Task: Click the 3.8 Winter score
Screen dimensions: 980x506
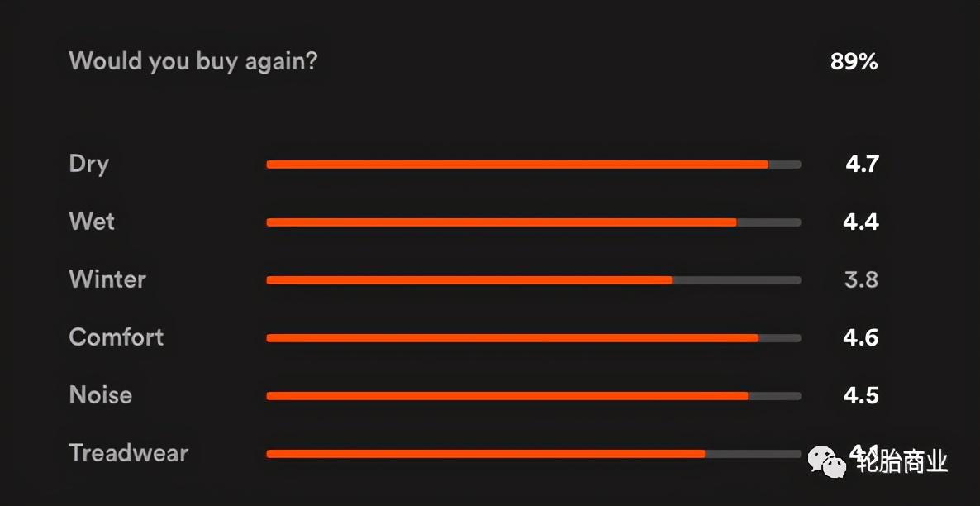Action: coord(861,280)
